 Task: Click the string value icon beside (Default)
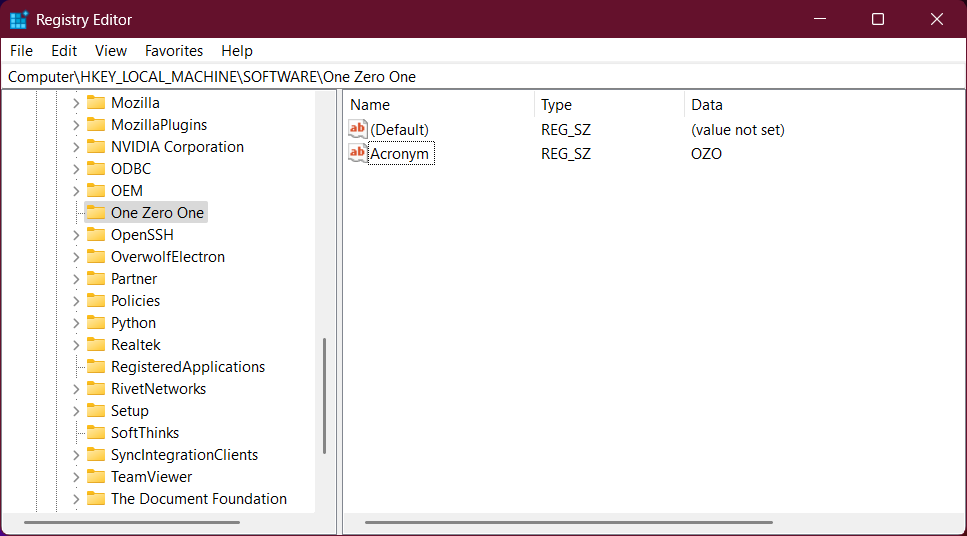coord(358,129)
